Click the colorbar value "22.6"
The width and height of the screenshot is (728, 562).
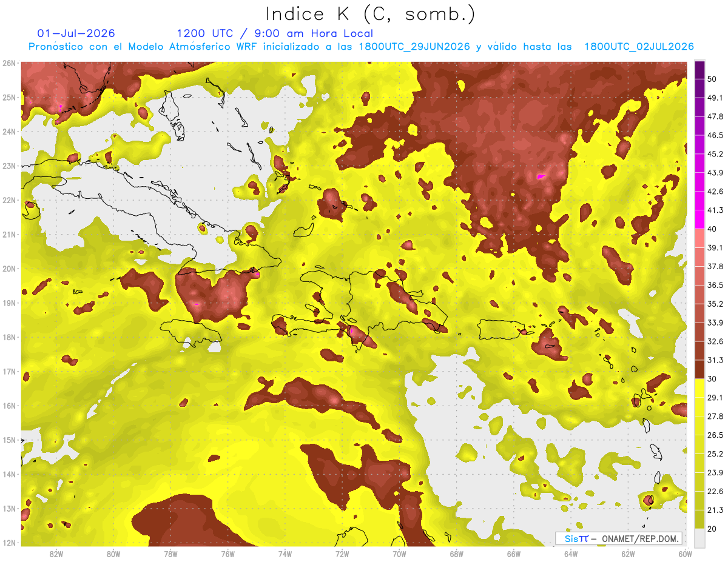pyautogui.click(x=715, y=491)
